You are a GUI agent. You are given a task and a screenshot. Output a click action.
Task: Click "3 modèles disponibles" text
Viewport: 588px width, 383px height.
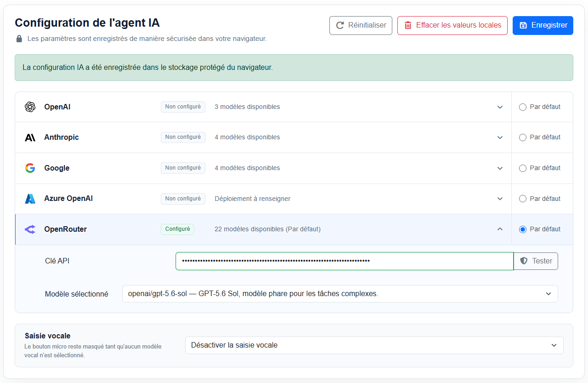[x=247, y=107]
